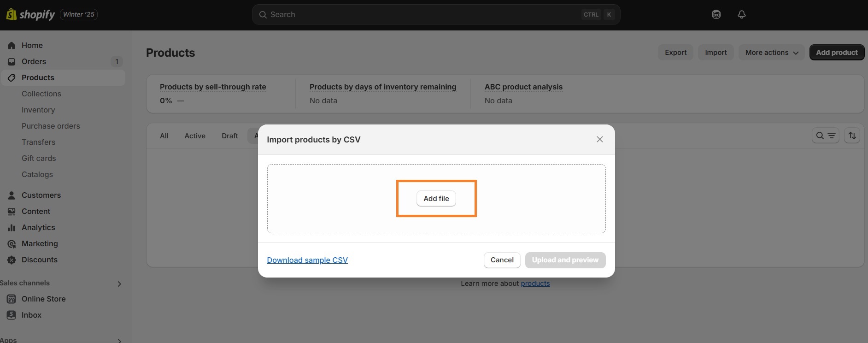The height and width of the screenshot is (343, 868).
Task: Click Upload and preview button
Action: (x=565, y=260)
